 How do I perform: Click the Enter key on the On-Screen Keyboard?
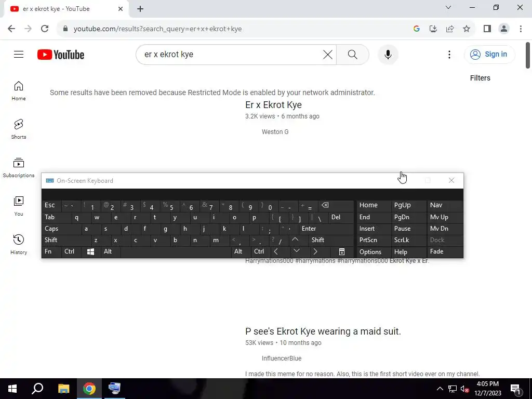tap(326, 229)
